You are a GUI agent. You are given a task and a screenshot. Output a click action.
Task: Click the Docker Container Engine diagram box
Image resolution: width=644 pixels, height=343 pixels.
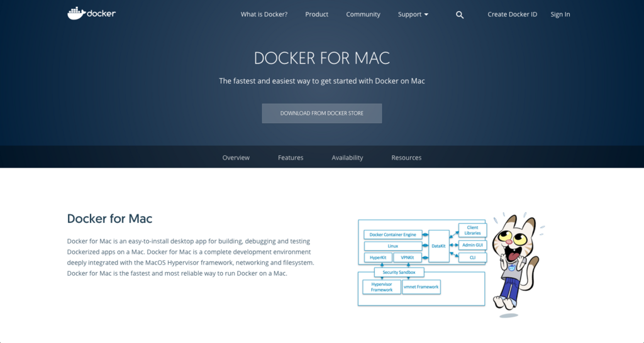click(x=392, y=235)
